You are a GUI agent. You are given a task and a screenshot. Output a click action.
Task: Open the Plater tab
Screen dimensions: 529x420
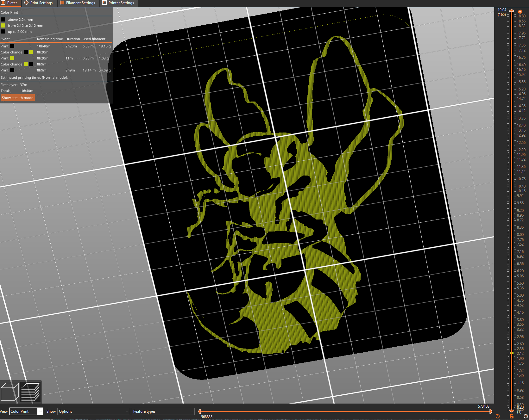click(x=10, y=3)
